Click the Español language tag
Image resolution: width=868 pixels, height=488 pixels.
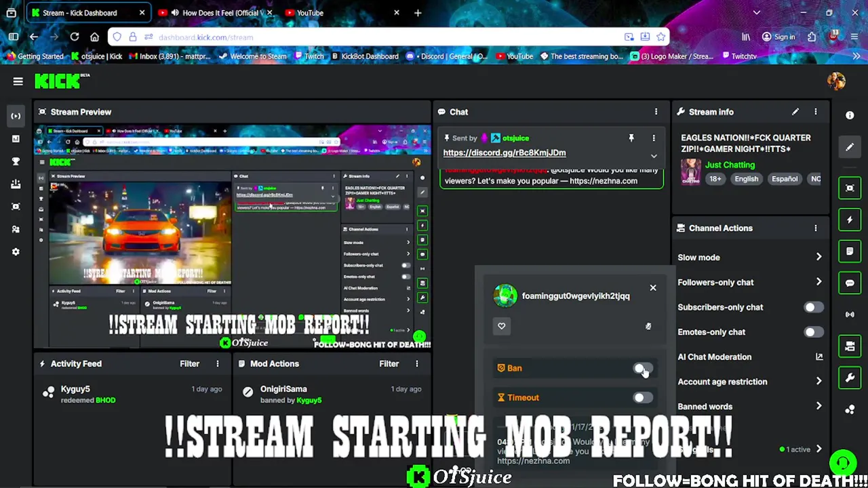pos(785,179)
